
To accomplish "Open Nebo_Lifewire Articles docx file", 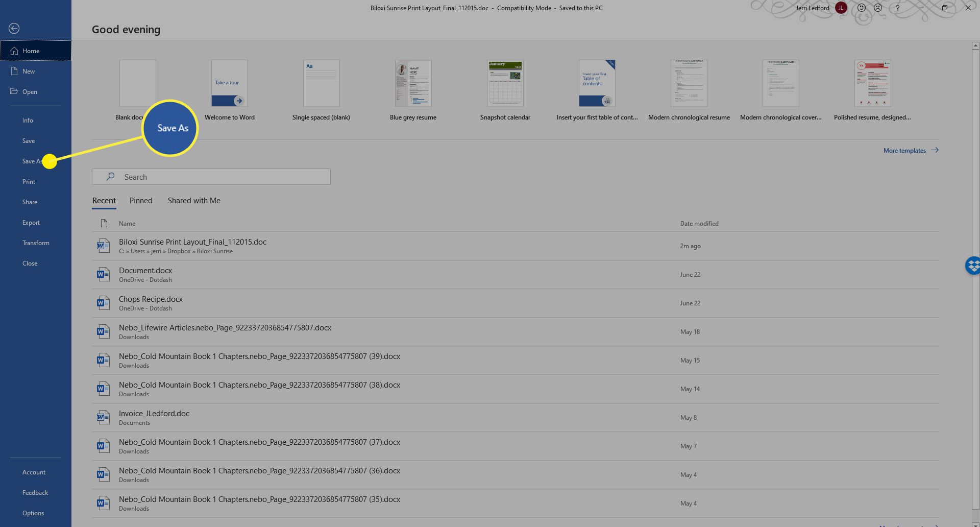I will pyautogui.click(x=516, y=332).
